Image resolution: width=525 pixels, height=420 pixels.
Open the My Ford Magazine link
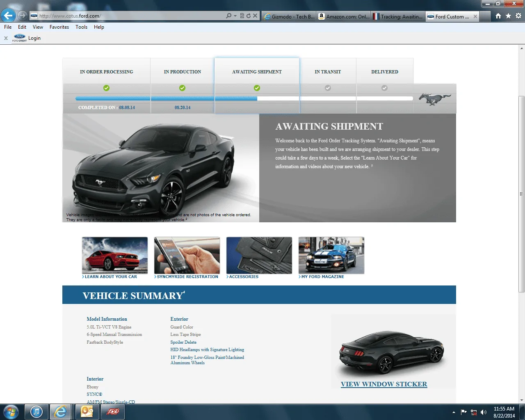(x=322, y=277)
